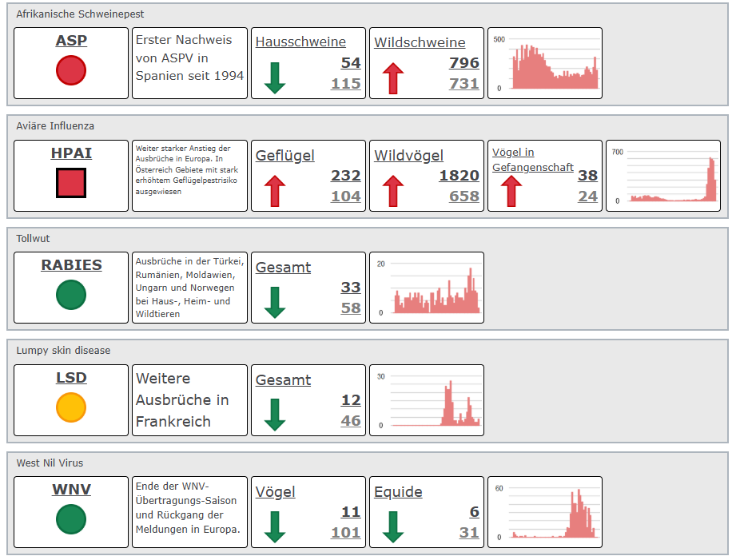Open the avian influenza trend chart
736x560 pixels.
click(663, 176)
